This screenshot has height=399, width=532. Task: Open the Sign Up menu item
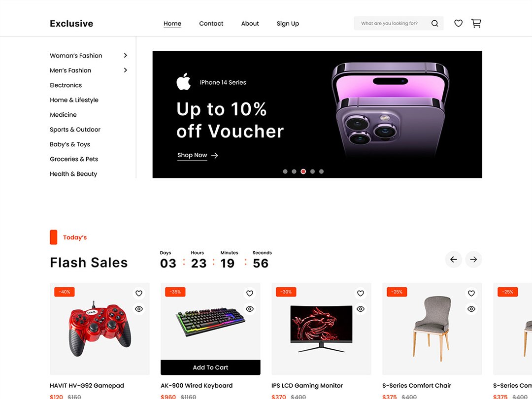click(288, 24)
